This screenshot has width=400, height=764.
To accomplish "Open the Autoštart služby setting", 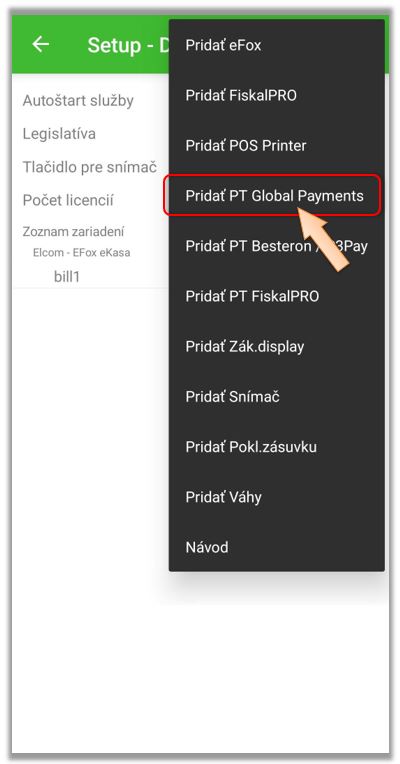I will coord(78,101).
